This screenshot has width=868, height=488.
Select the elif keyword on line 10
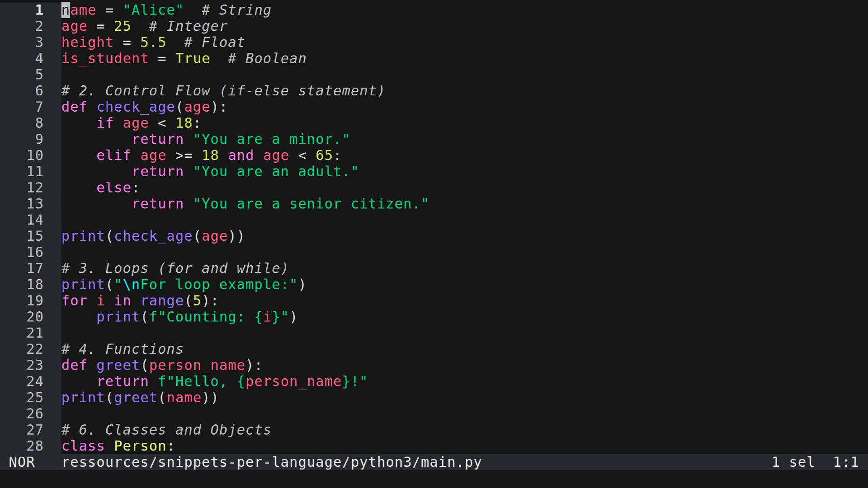(x=113, y=155)
